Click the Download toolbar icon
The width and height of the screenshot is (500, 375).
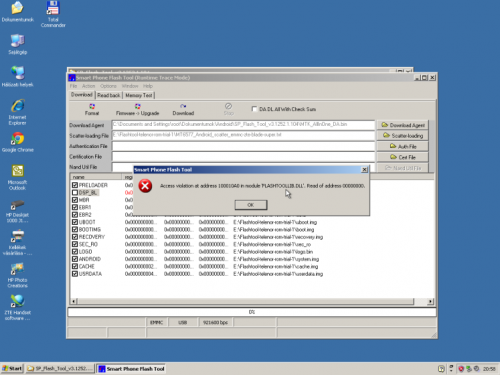tap(183, 109)
